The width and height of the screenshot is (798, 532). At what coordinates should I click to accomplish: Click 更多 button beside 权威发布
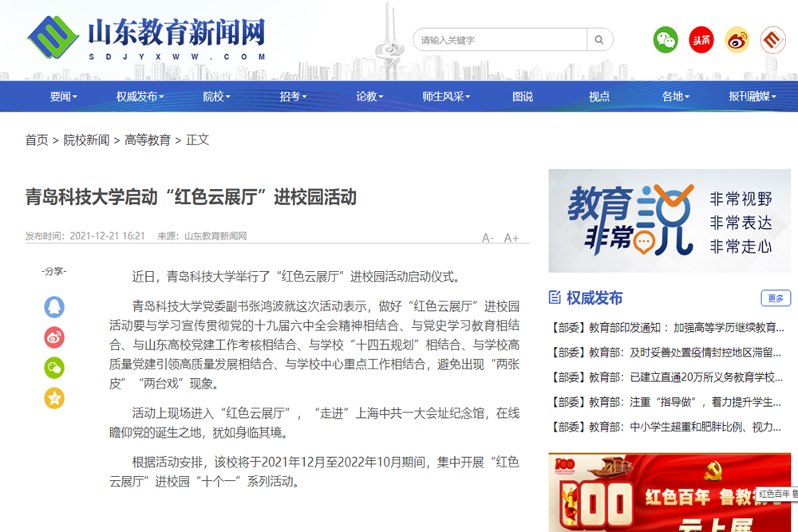[x=776, y=298]
